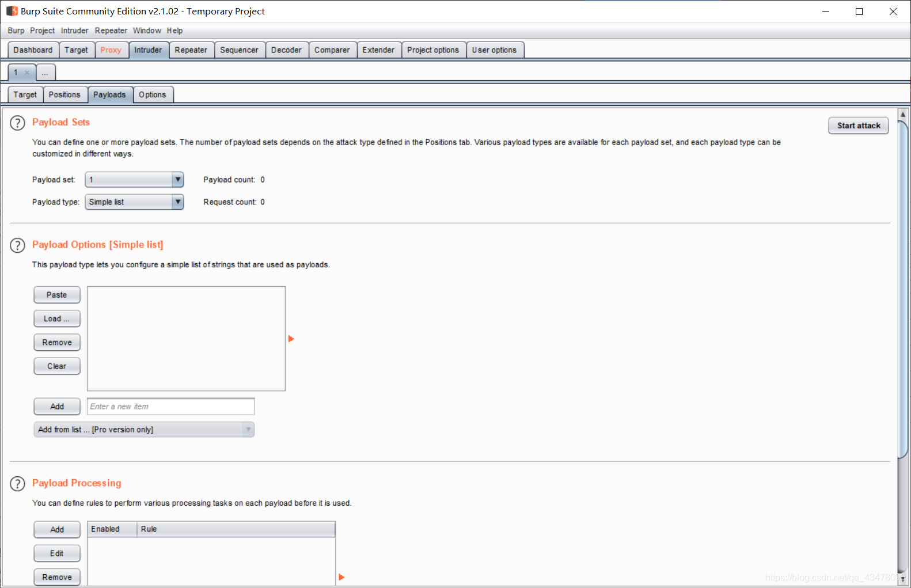This screenshot has width=911, height=588.
Task: Switch to the Dashboard tab
Action: click(x=33, y=50)
